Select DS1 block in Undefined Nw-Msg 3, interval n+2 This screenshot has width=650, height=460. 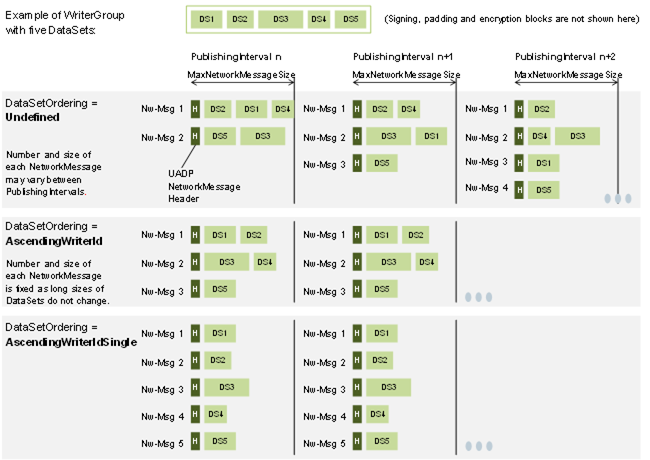542,163
